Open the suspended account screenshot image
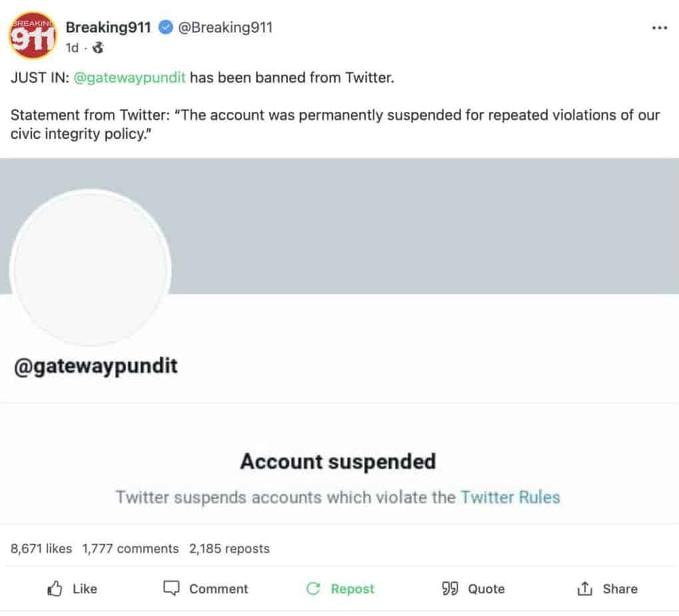This screenshot has height=616, width=679. 339,341
